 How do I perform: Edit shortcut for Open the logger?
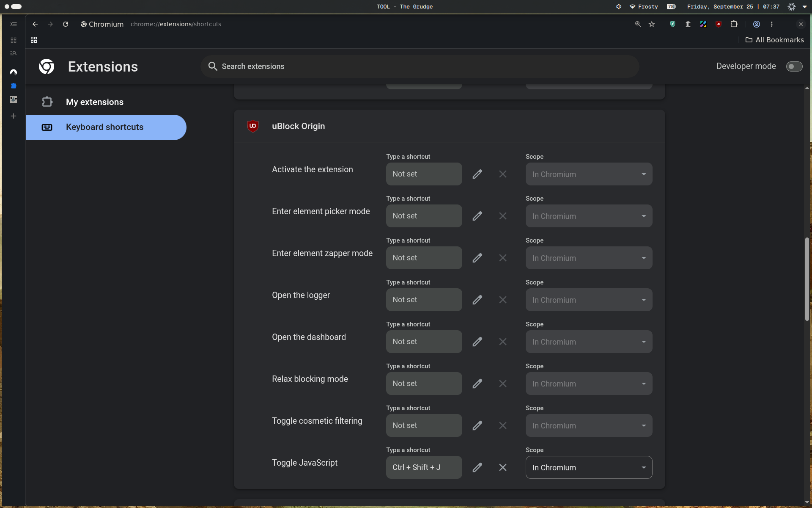tap(477, 300)
